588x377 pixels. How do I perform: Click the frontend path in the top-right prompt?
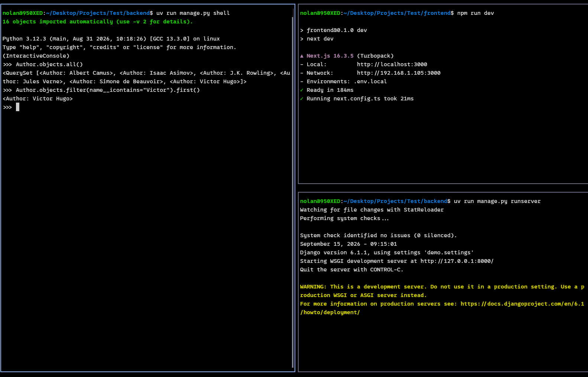click(397, 13)
